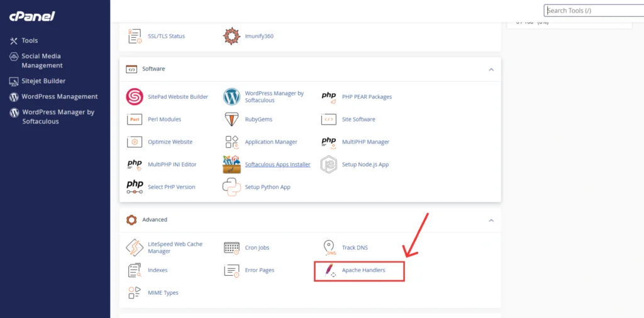Open the Cron Jobs link
Viewport: 644px width, 318px height.
(x=257, y=248)
